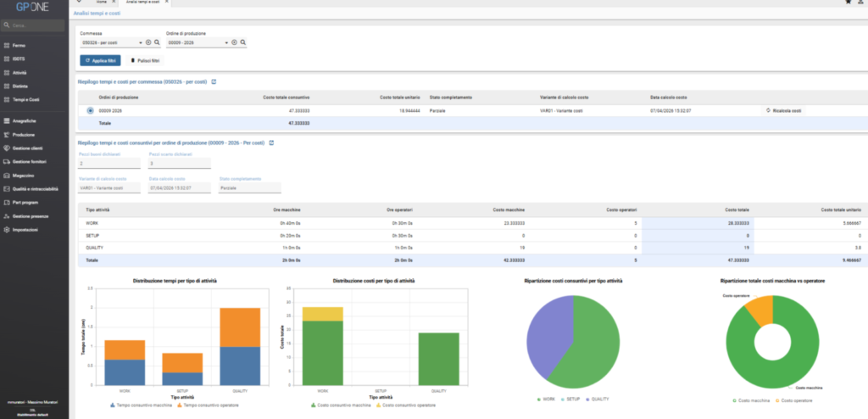The width and height of the screenshot is (868, 419).
Task: Click export icon beside Riepilogo per commessa title
Action: point(214,81)
